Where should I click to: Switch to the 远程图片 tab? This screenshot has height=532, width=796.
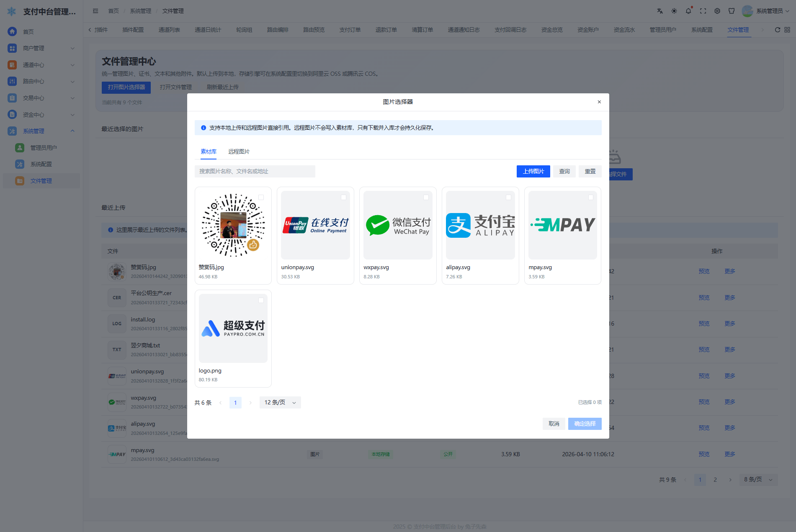[239, 152]
